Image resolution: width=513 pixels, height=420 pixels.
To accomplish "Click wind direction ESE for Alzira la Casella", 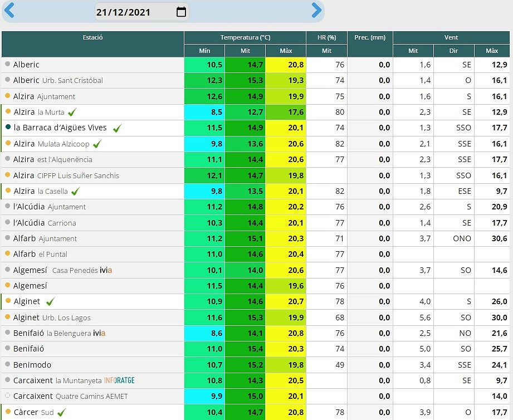I will [465, 191].
